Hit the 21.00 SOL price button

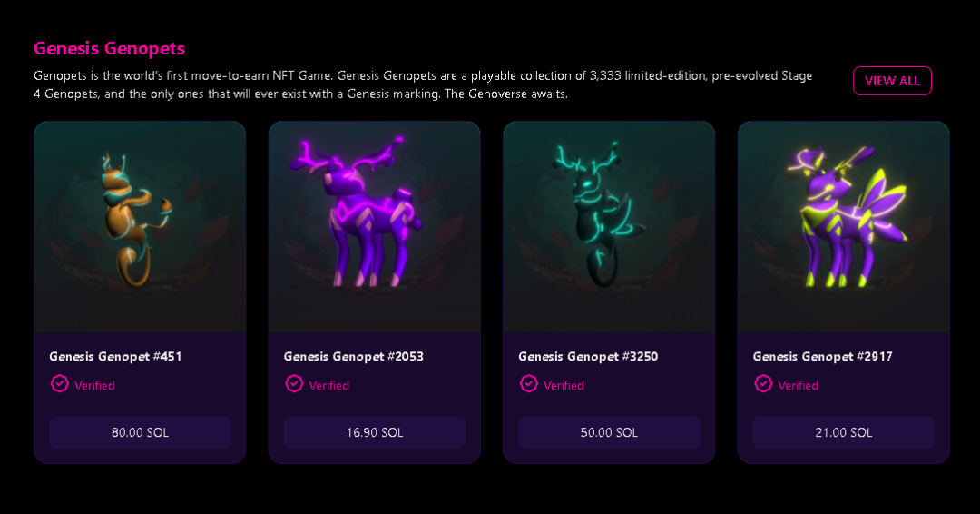[843, 432]
